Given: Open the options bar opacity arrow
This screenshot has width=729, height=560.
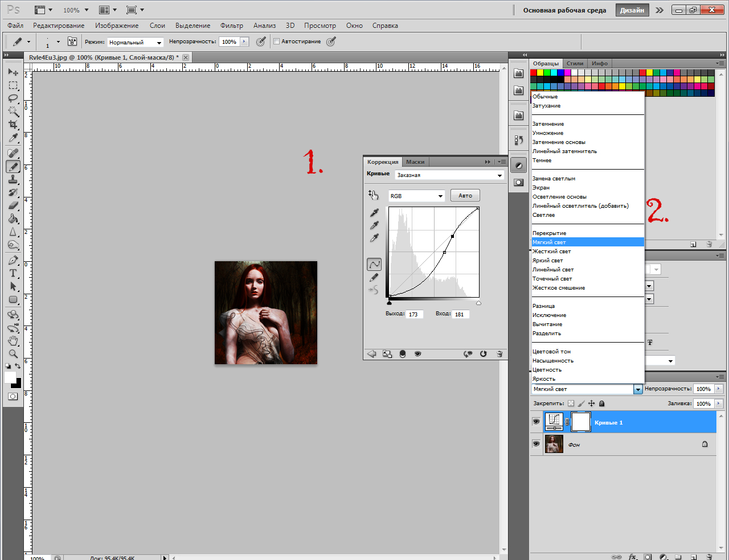Looking at the screenshot, I should [244, 42].
